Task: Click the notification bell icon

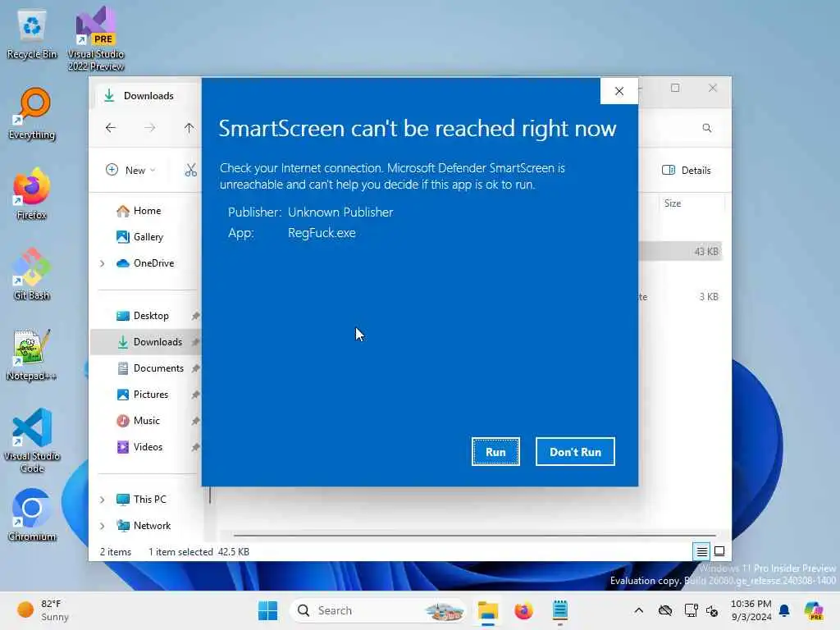Action: pyautogui.click(x=784, y=610)
